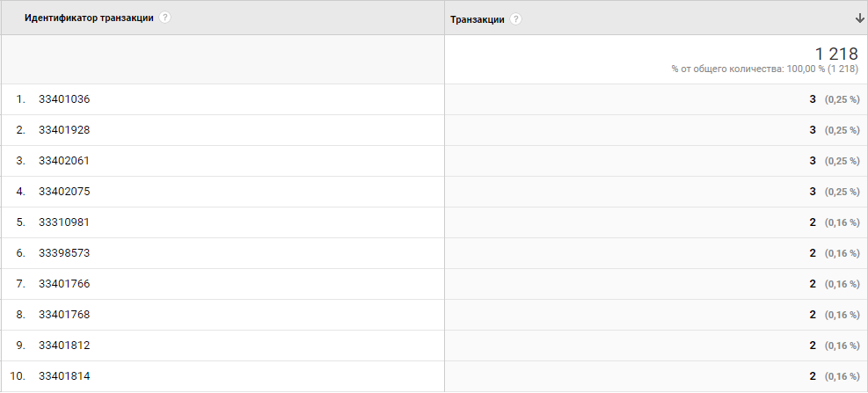
Task: Click help icon next to Идентификатор транзакции
Action: pos(165,18)
